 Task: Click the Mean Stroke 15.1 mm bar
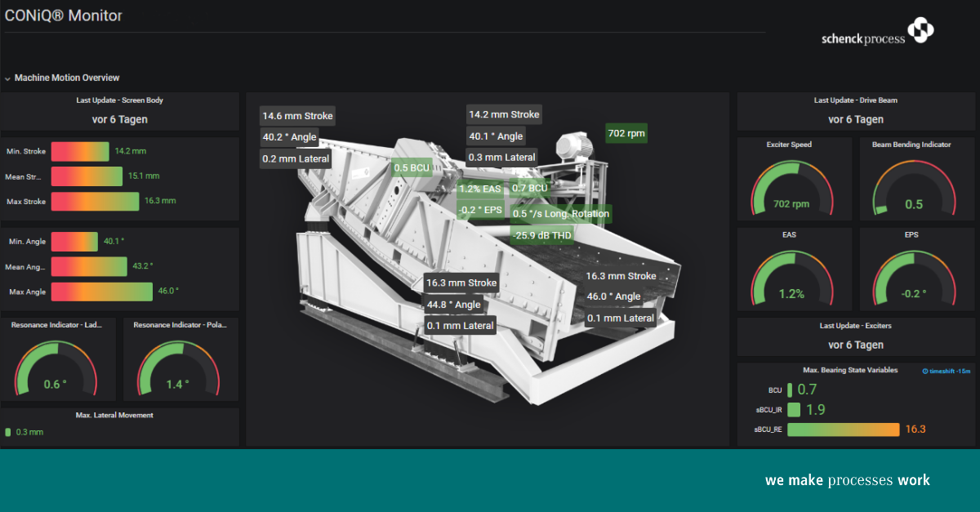click(87, 176)
